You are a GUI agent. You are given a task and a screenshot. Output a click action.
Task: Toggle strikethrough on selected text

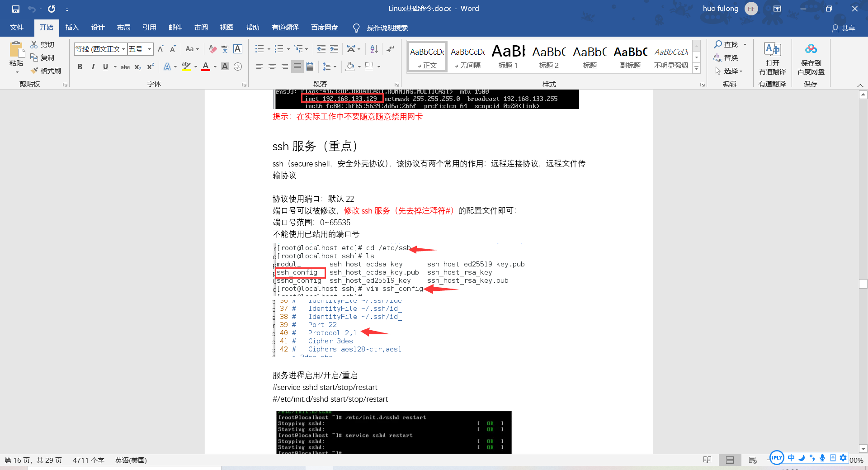click(125, 66)
